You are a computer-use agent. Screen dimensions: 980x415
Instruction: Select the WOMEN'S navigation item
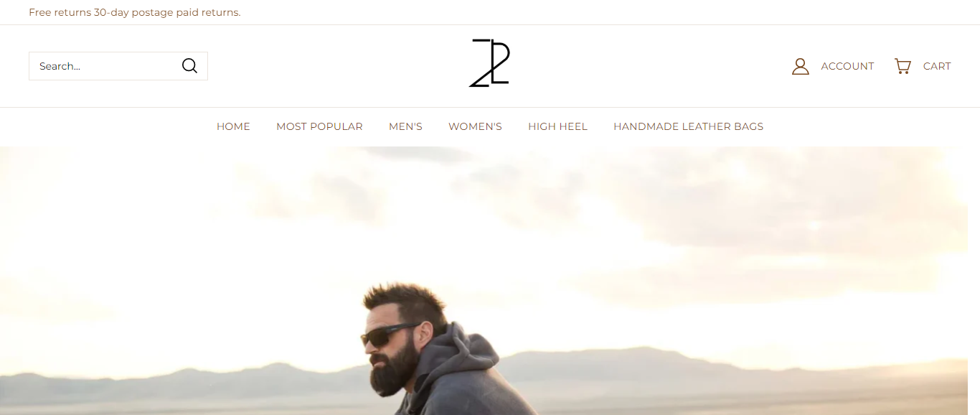tap(475, 126)
